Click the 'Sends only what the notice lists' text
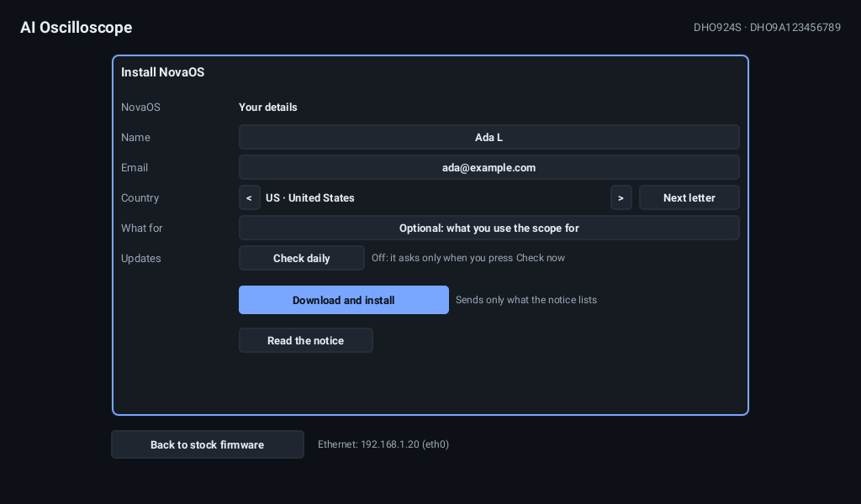 pos(526,300)
